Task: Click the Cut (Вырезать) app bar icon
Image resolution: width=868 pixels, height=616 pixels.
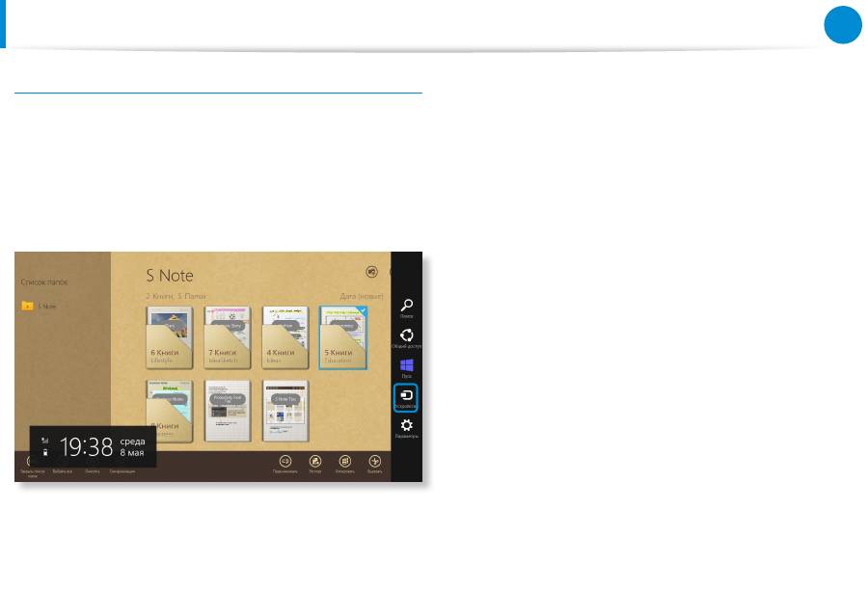Action: (x=375, y=462)
